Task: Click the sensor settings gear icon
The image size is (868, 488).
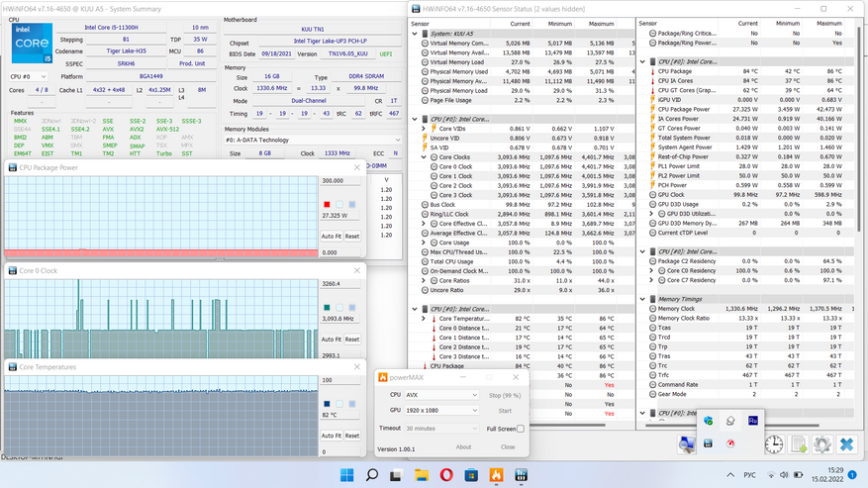Action: click(821, 444)
